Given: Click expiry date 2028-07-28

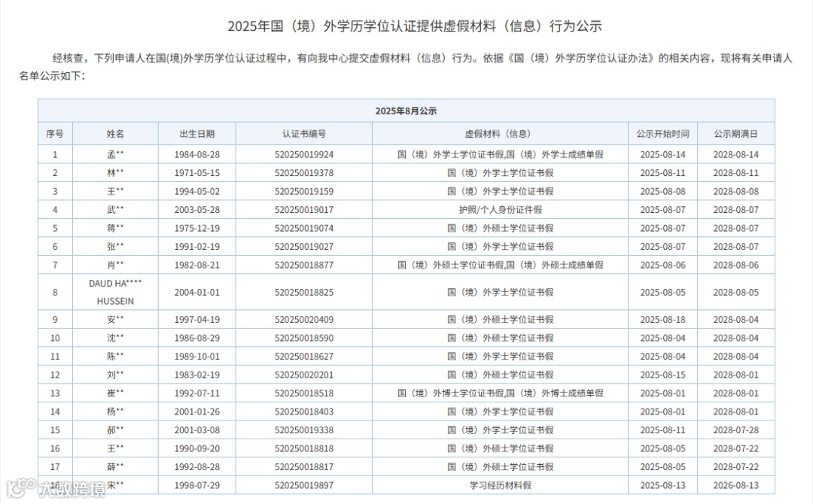Looking at the screenshot, I should tap(735, 430).
